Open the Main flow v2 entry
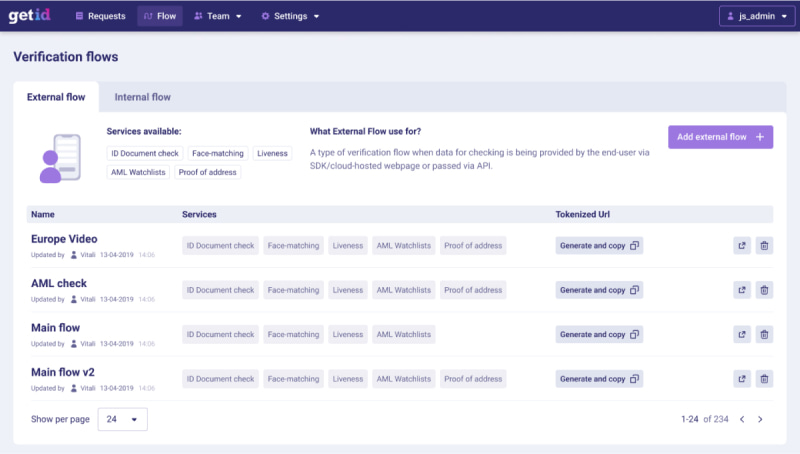 (63, 372)
